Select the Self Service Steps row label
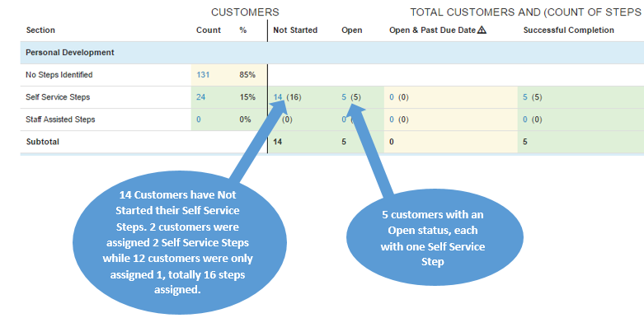This screenshot has height=318, width=644. tap(58, 97)
